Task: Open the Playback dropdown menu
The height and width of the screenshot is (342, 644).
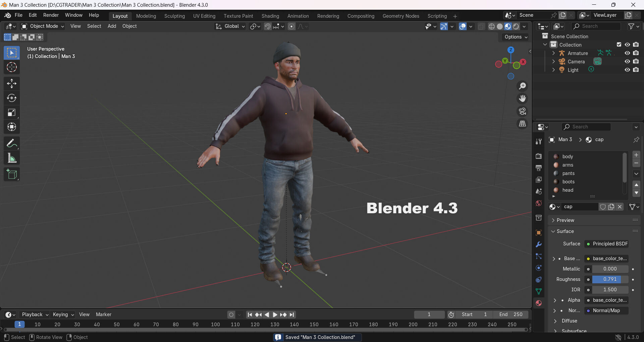Action: (x=35, y=315)
